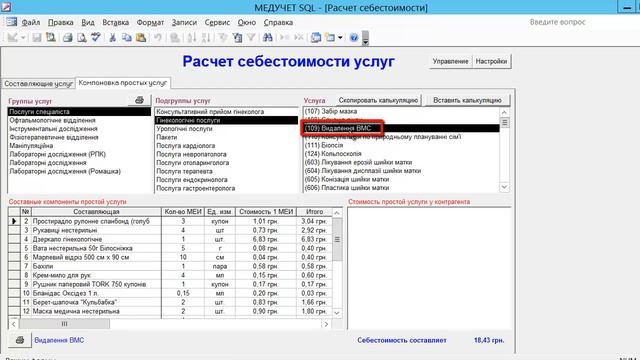Open the Вид menu
This screenshot has height=360, width=640.
point(88,22)
